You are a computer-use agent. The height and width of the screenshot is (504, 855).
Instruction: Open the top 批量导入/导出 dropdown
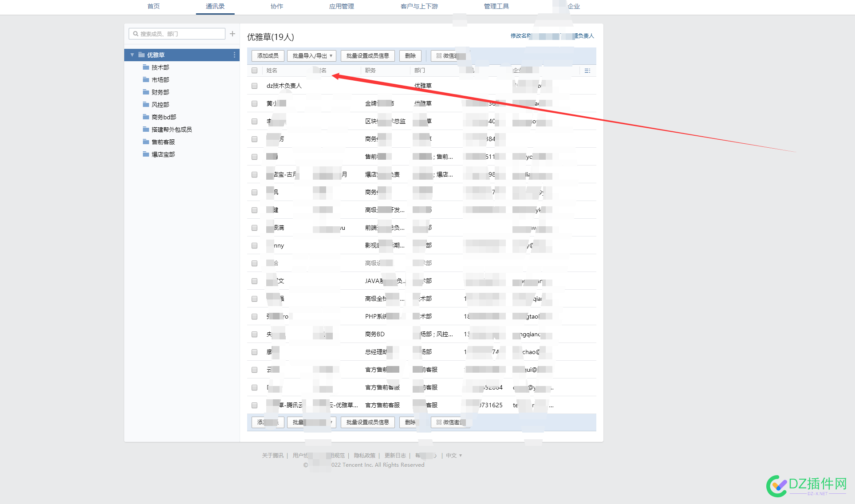click(x=311, y=56)
